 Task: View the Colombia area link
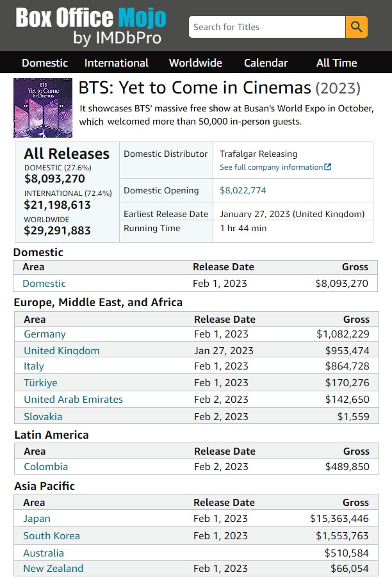(x=45, y=467)
